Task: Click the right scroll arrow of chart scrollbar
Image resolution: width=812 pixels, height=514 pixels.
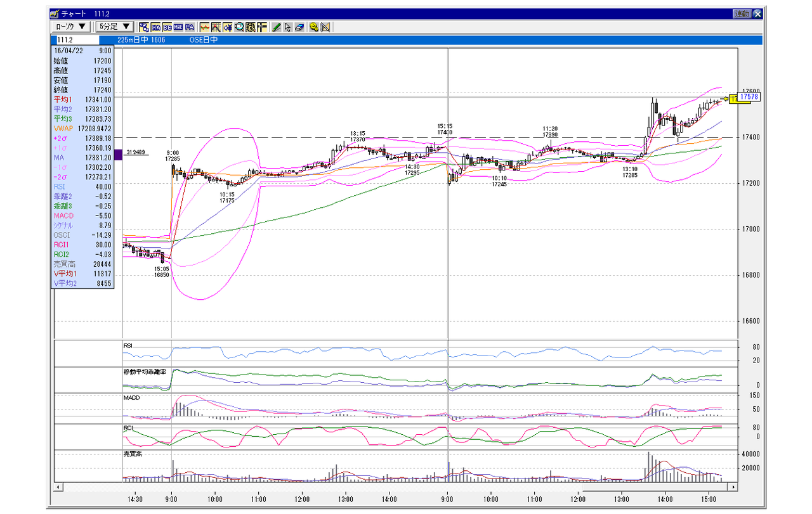Action: 734,487
